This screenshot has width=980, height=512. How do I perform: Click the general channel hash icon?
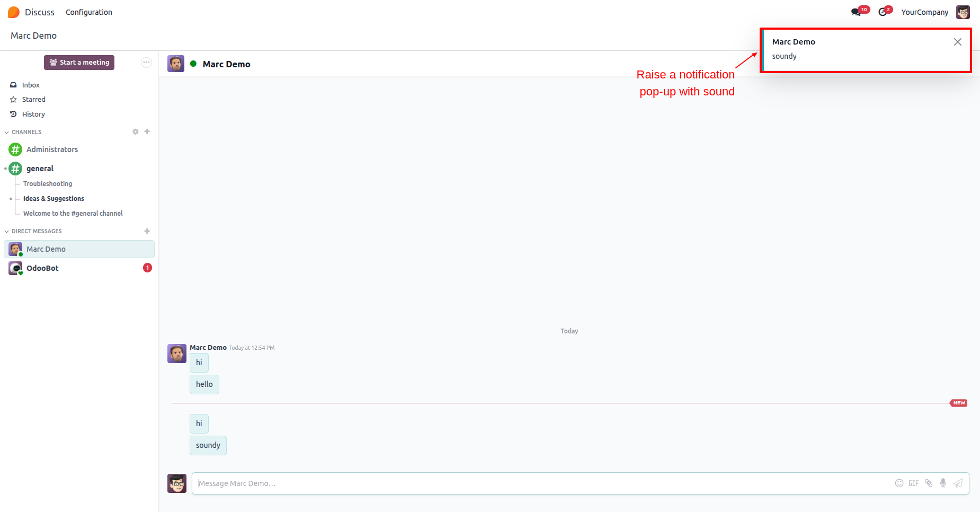tap(15, 169)
